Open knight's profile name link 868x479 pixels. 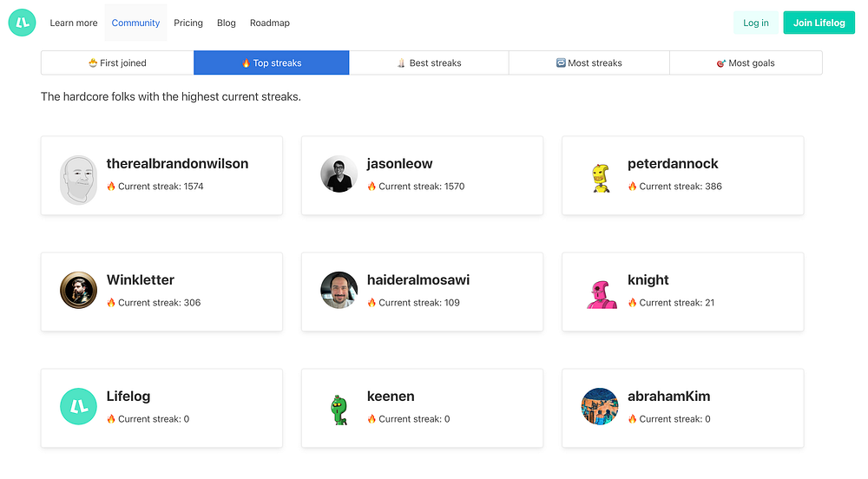coord(648,280)
